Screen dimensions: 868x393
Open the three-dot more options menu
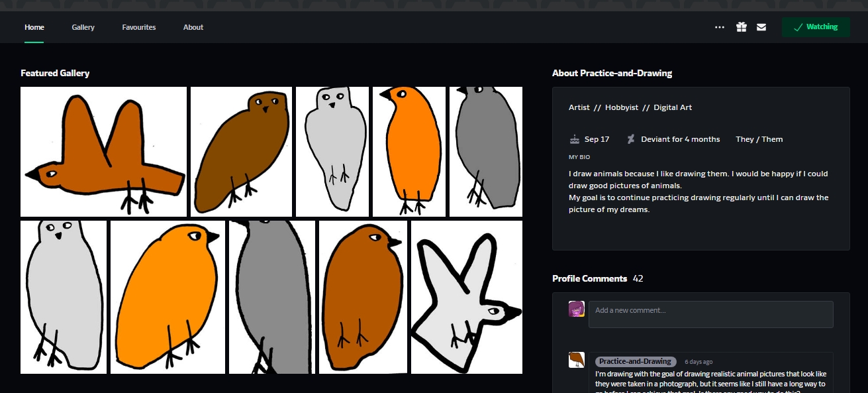point(720,27)
